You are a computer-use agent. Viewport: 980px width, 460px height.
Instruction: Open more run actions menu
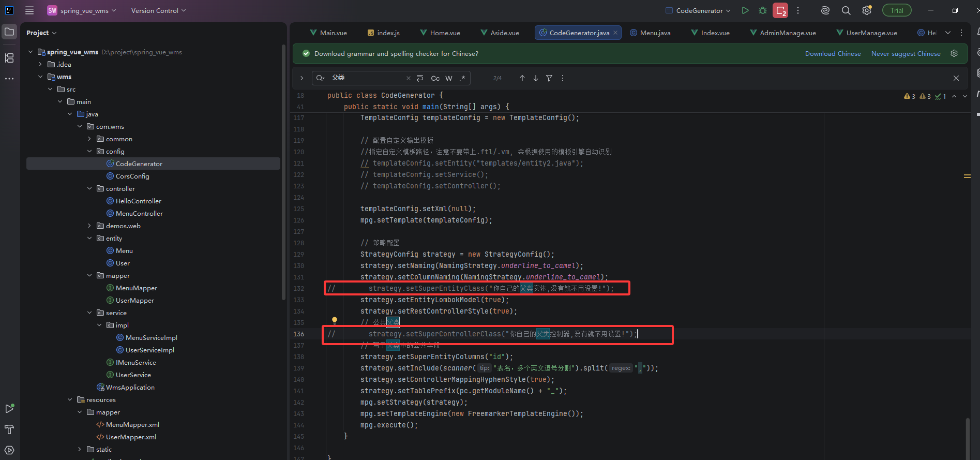(x=798, y=10)
